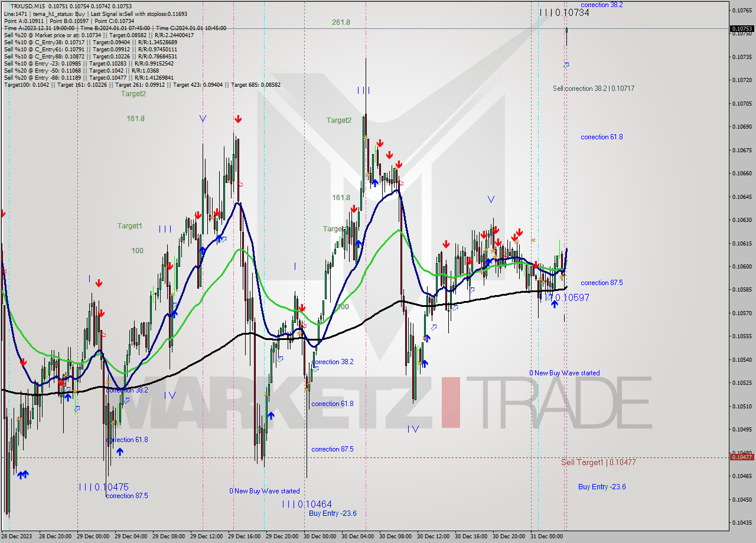
Task: Click the '28 Dec 2023' time axis label
Action: click(16, 537)
